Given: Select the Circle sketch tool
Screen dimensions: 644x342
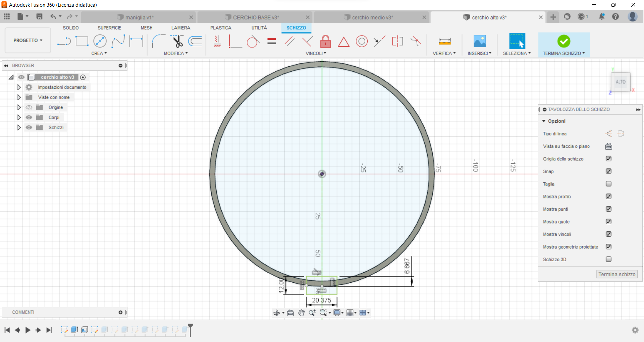Looking at the screenshot, I should (x=100, y=41).
